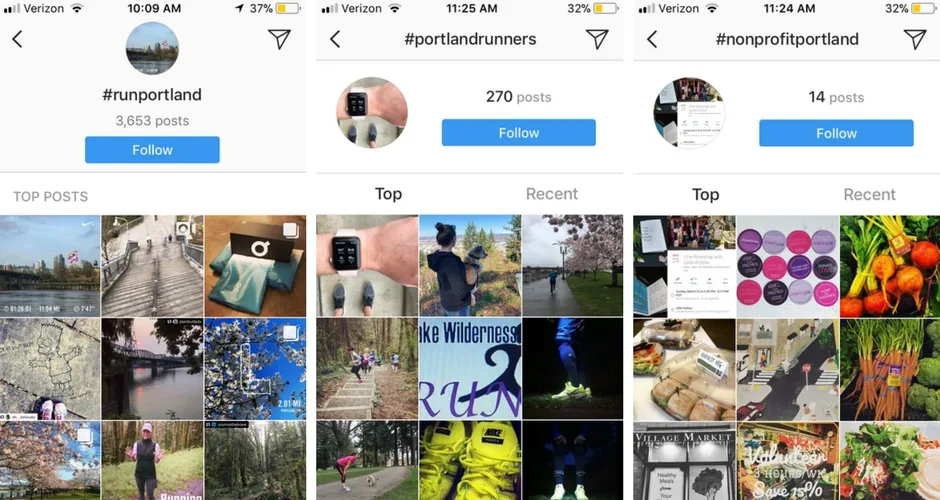This screenshot has width=940, height=500.
Task: Follow the hashtag with 270 posts
Action: pyautogui.click(x=519, y=132)
